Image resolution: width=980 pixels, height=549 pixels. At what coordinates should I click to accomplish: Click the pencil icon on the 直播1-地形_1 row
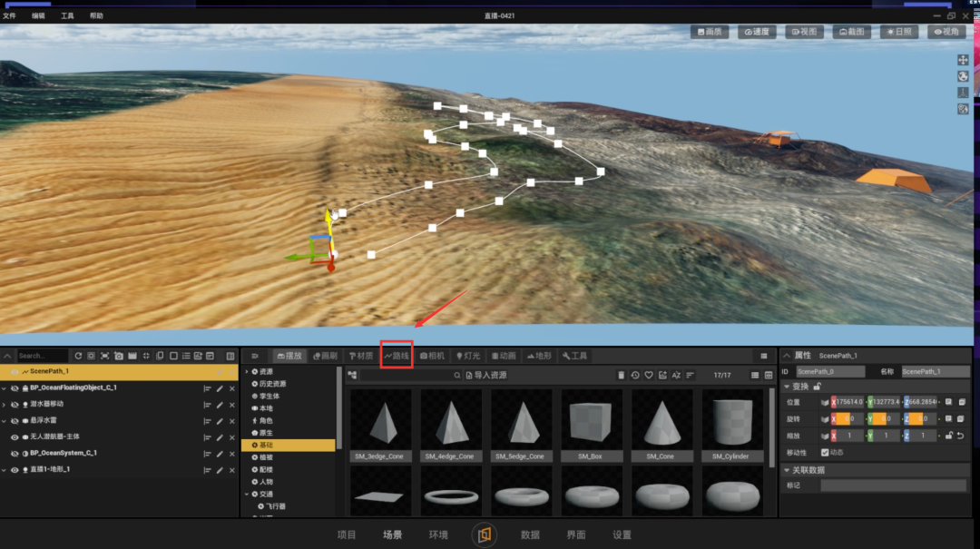pos(220,469)
